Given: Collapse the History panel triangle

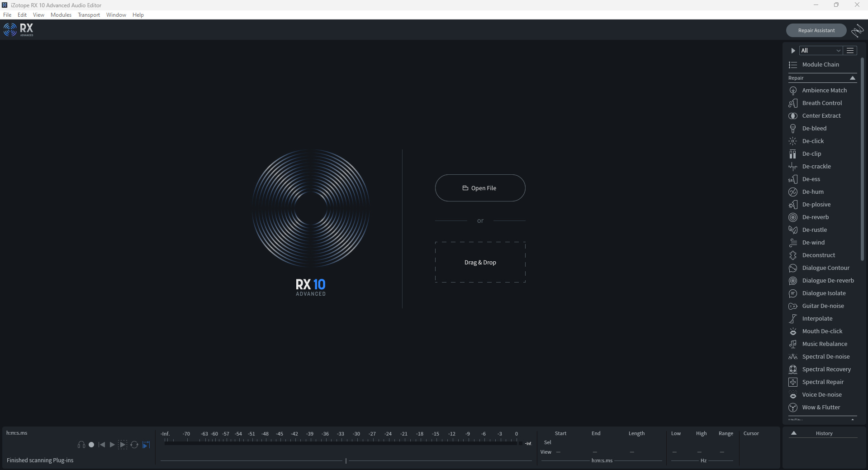Looking at the screenshot, I should click(x=794, y=433).
